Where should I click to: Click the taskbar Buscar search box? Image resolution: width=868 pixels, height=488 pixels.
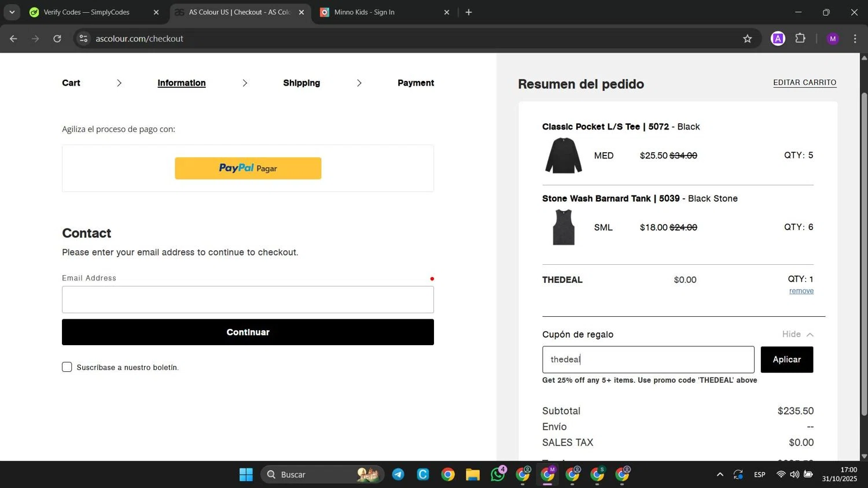tap(322, 475)
